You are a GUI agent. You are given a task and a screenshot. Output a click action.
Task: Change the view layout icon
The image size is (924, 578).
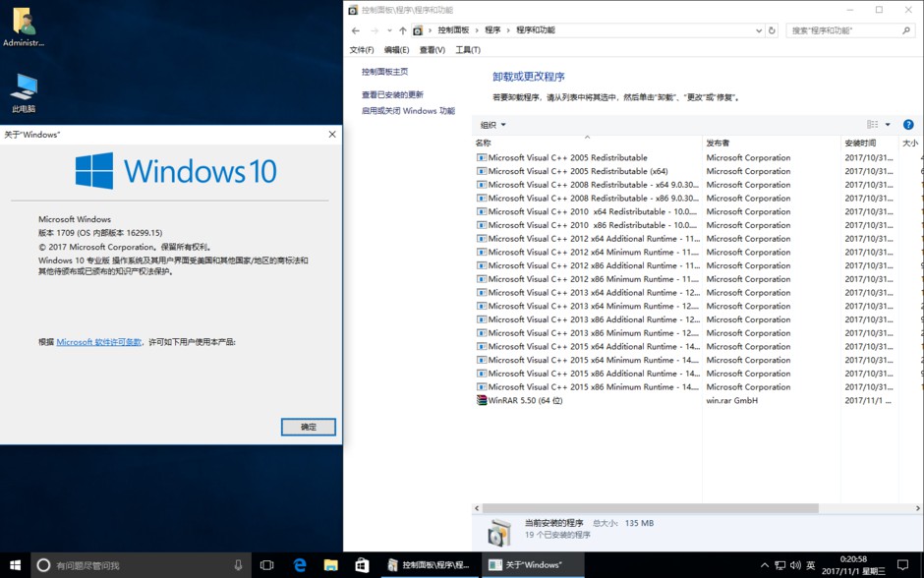tap(873, 124)
